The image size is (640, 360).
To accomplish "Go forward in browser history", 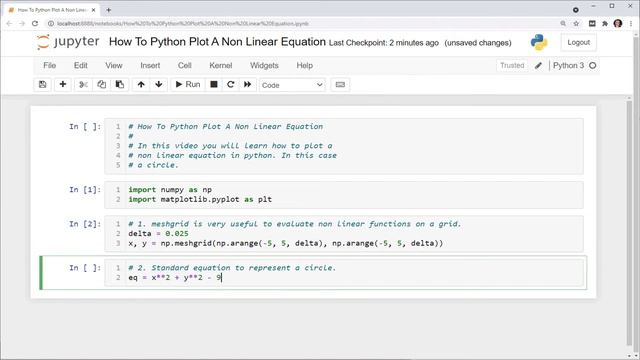I will point(22,24).
